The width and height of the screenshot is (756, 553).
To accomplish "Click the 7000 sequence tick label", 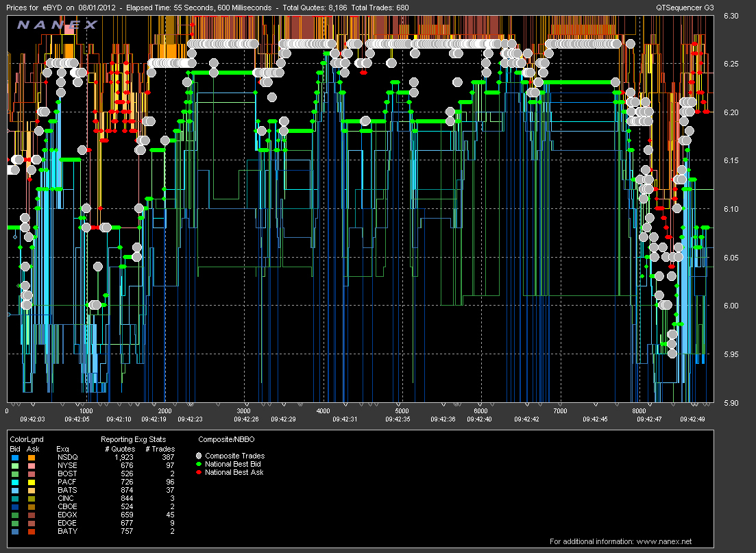I will (x=560, y=410).
